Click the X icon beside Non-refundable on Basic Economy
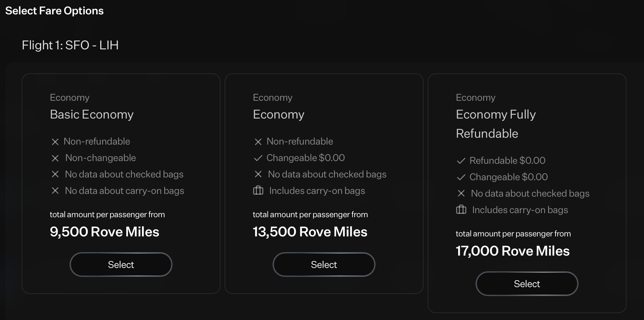Viewport: 644px width, 320px height. click(55, 141)
